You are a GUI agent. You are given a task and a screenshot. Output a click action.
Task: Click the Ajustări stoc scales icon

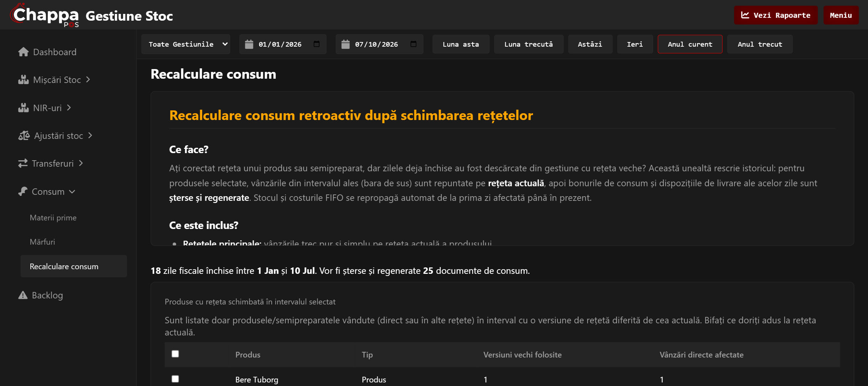[24, 136]
